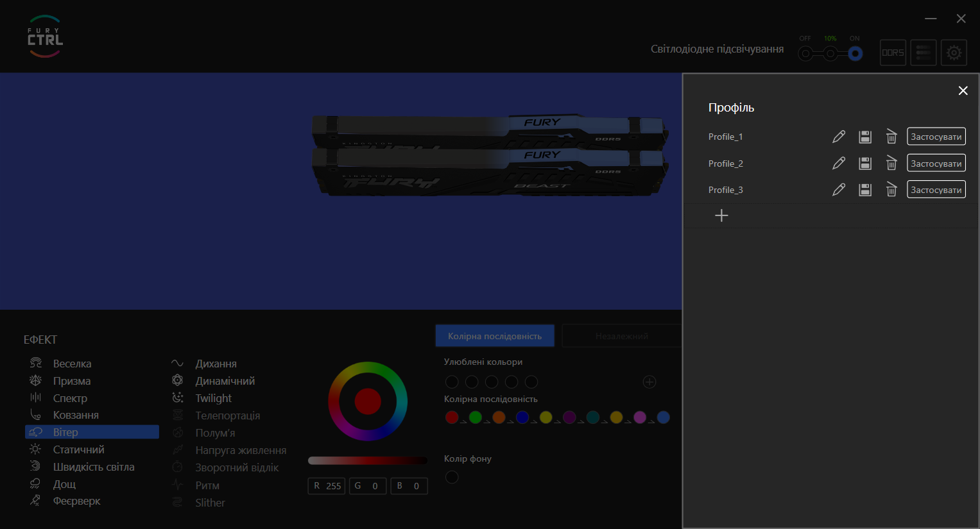Choose the Ритм effect
The image size is (980, 529).
click(x=207, y=485)
